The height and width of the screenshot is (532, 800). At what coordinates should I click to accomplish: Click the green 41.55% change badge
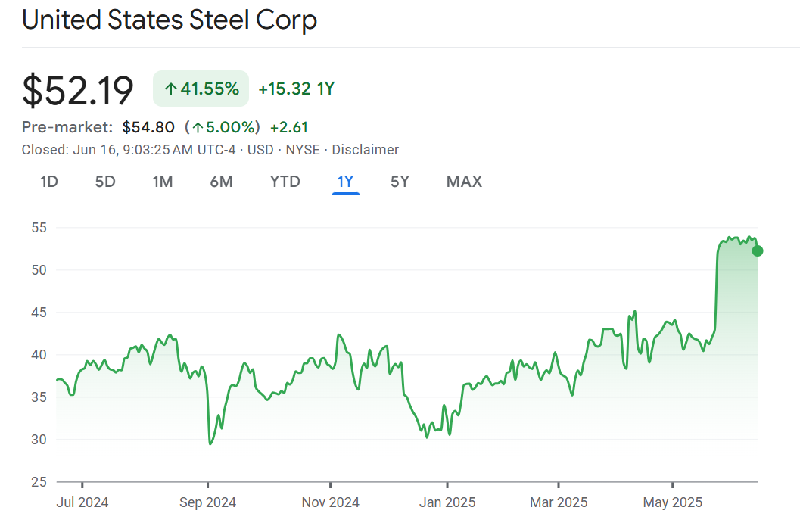click(201, 89)
